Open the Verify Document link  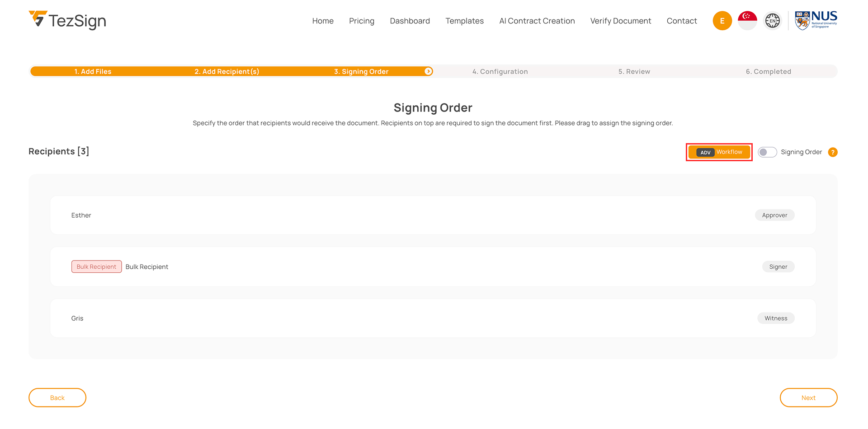[620, 21]
